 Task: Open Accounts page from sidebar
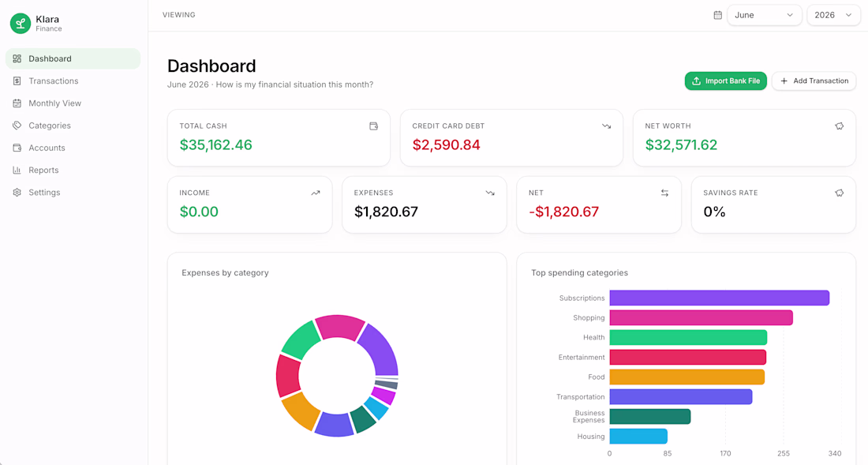(73, 148)
